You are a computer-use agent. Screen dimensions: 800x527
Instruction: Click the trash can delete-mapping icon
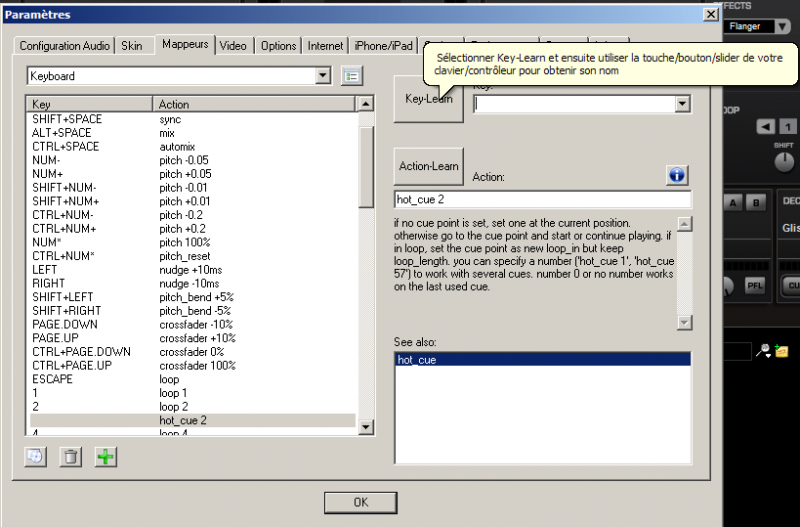click(x=70, y=457)
